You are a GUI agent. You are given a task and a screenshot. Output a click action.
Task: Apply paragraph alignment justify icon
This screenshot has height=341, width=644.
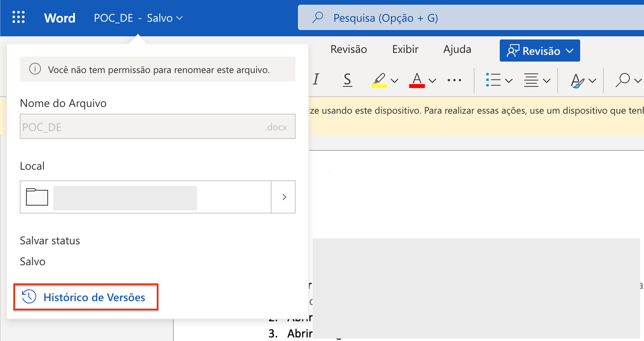click(x=531, y=80)
